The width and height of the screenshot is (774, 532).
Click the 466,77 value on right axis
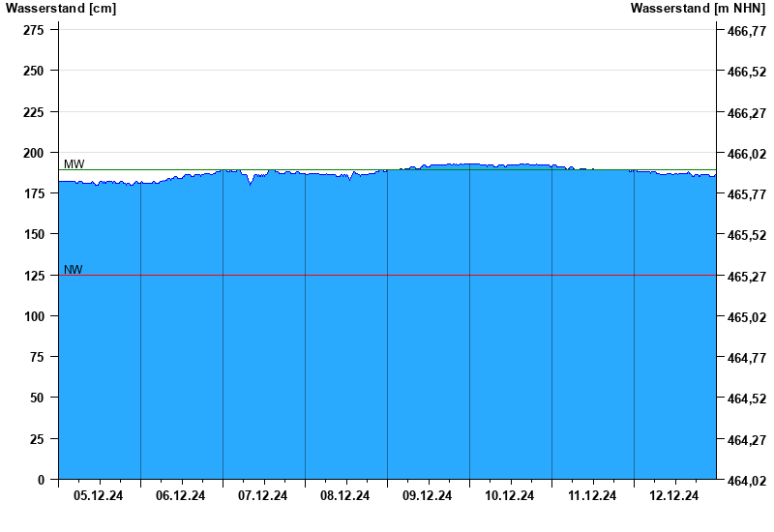point(747,32)
